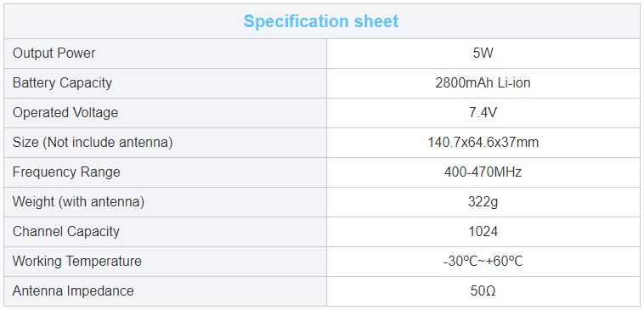644x310 pixels.
Task: Select the Battery Capacity row label
Action: tap(62, 83)
